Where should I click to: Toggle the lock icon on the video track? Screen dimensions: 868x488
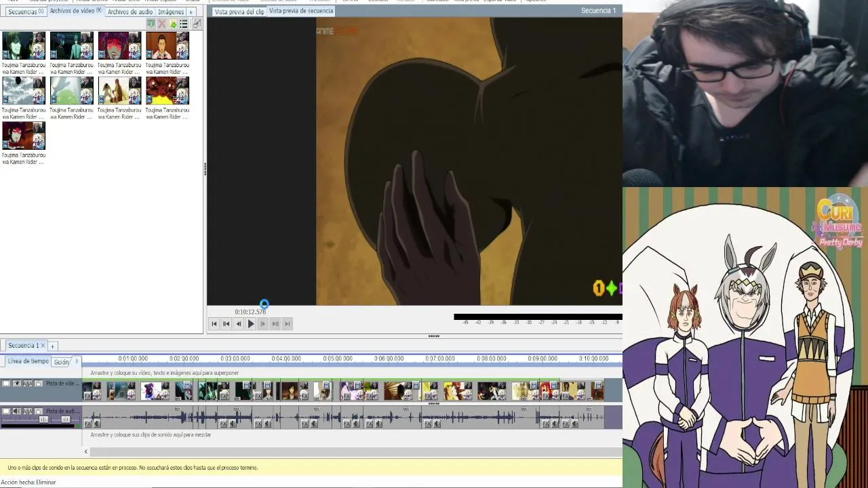coord(39,384)
